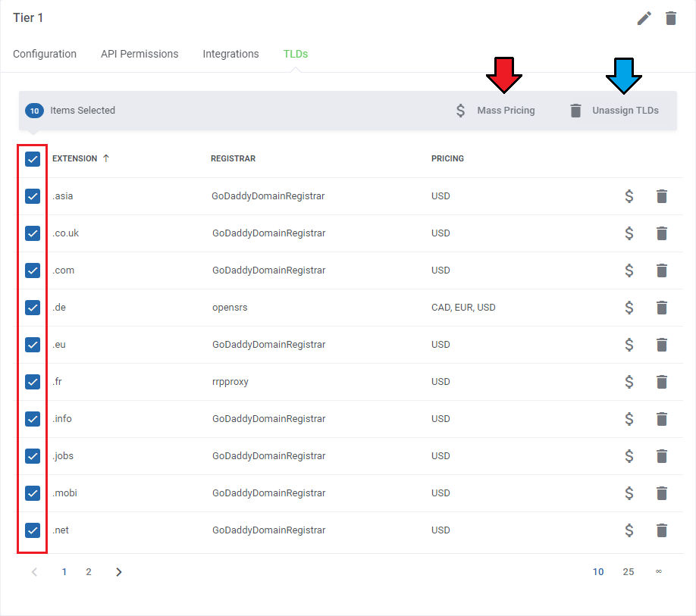Toggle the .net row checkbox
The image size is (696, 616).
[x=33, y=530]
